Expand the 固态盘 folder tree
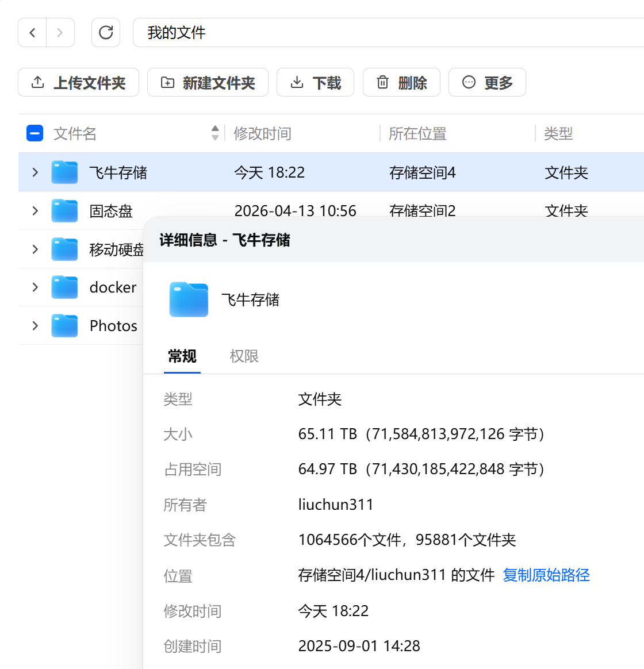The image size is (644, 669). point(34,210)
